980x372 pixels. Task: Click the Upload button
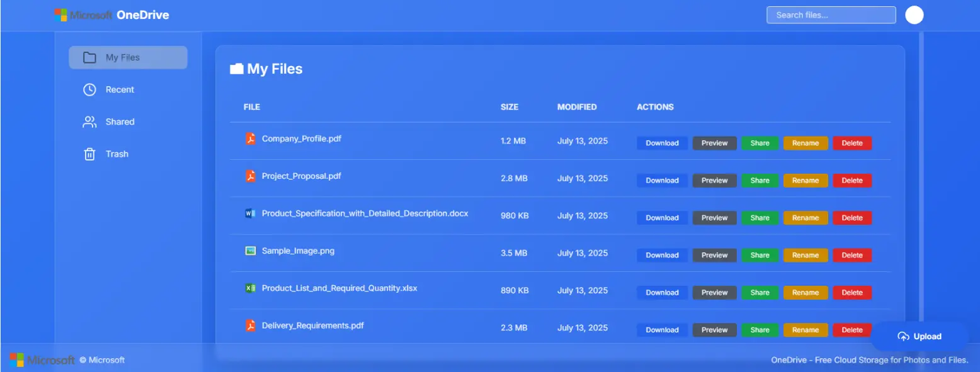[x=920, y=336]
